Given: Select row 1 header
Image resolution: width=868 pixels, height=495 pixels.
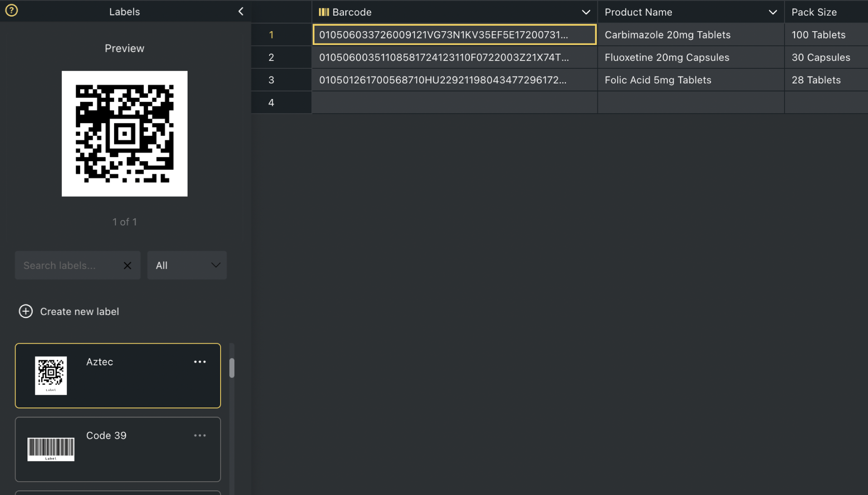Looking at the screenshot, I should (281, 34).
